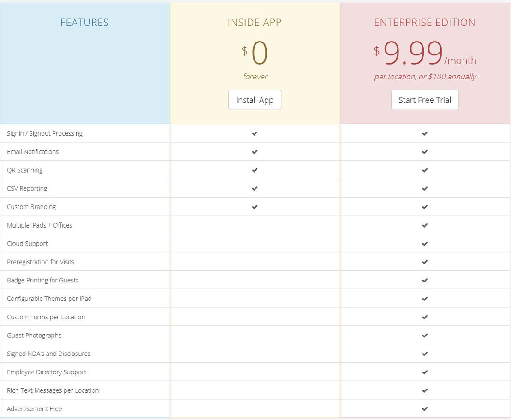The width and height of the screenshot is (511, 420).
Task: Click the ENTERPRISE EDITION plan heading
Action: pyautogui.click(x=425, y=23)
